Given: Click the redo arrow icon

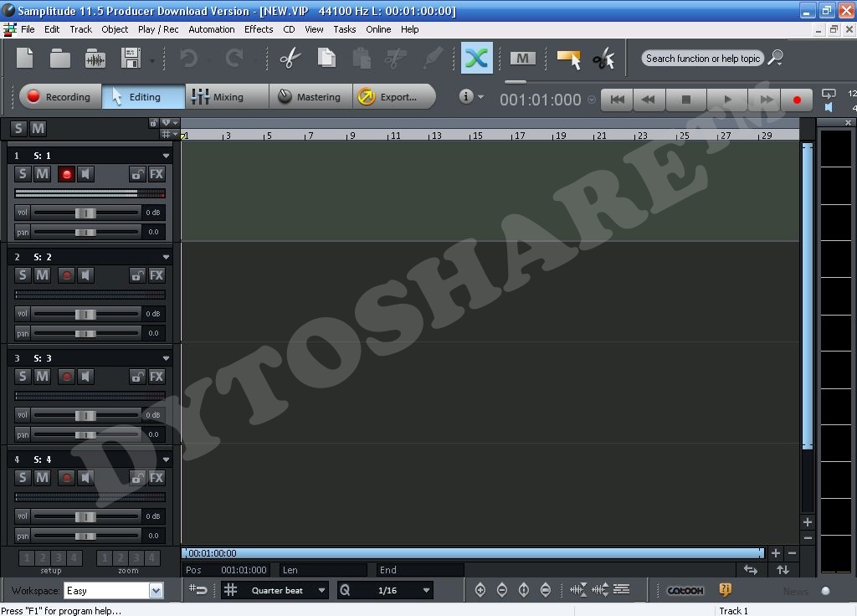Looking at the screenshot, I should (x=234, y=58).
